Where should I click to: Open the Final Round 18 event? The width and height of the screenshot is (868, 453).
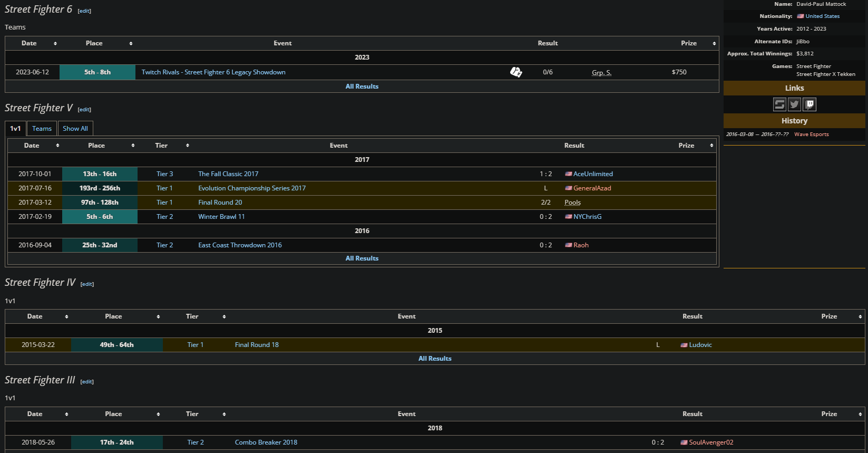click(257, 345)
